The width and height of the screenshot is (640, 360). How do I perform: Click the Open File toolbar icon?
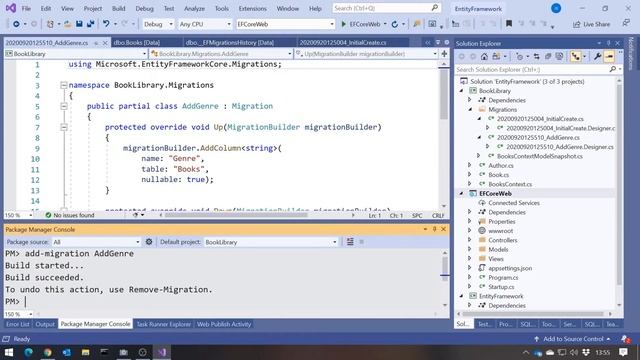(x=68, y=24)
